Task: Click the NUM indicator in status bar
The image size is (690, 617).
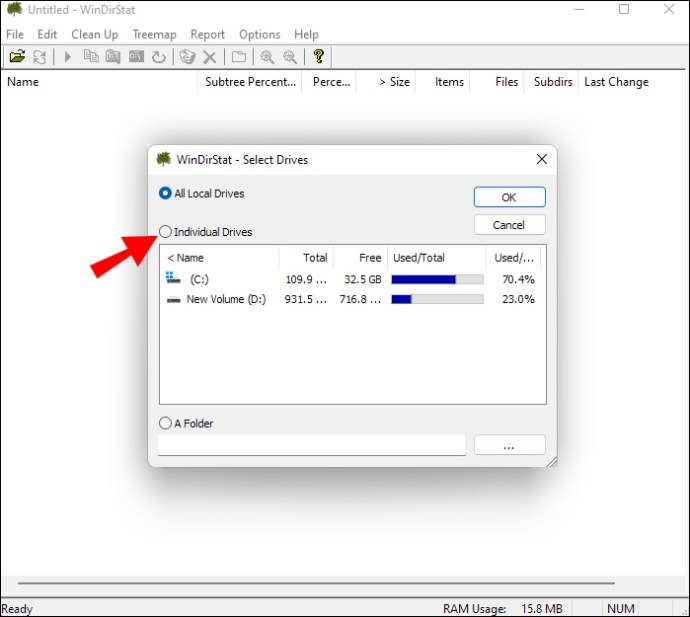Action: click(620, 609)
